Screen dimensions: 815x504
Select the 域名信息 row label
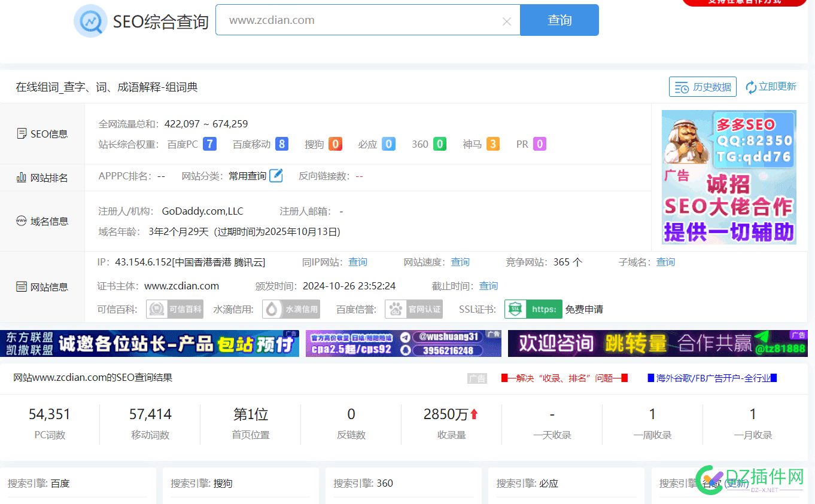tap(42, 221)
